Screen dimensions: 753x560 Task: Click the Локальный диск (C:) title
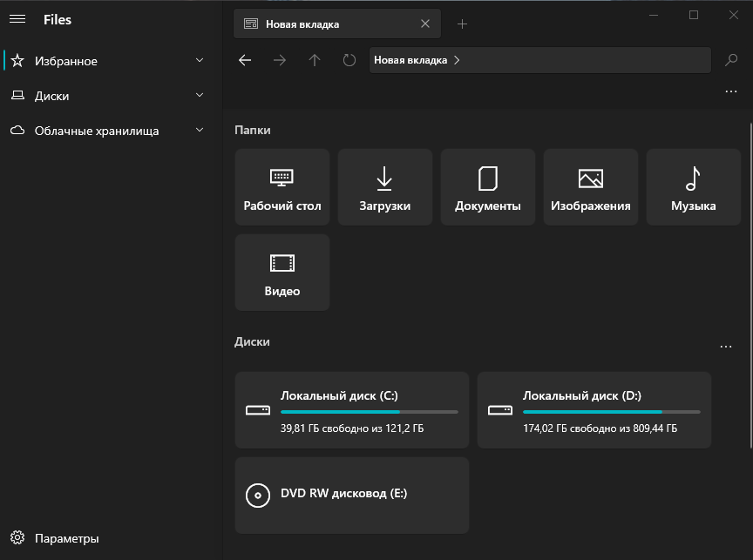(x=339, y=396)
